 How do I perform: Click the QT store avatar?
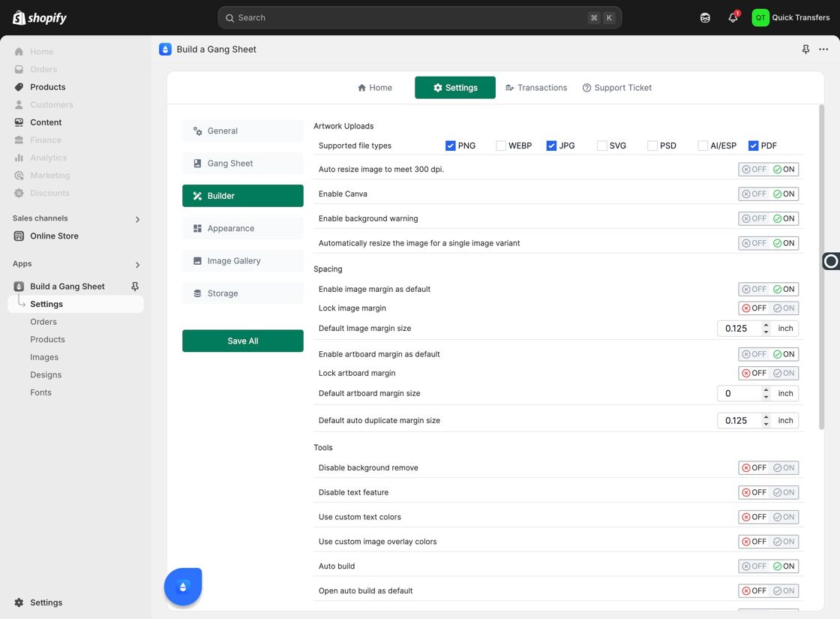coord(760,18)
